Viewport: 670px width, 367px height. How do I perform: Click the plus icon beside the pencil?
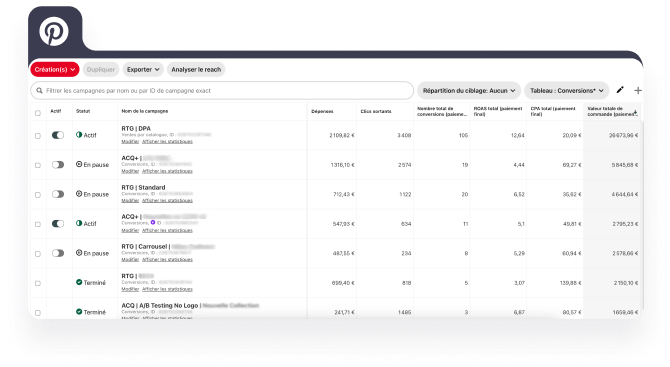638,90
